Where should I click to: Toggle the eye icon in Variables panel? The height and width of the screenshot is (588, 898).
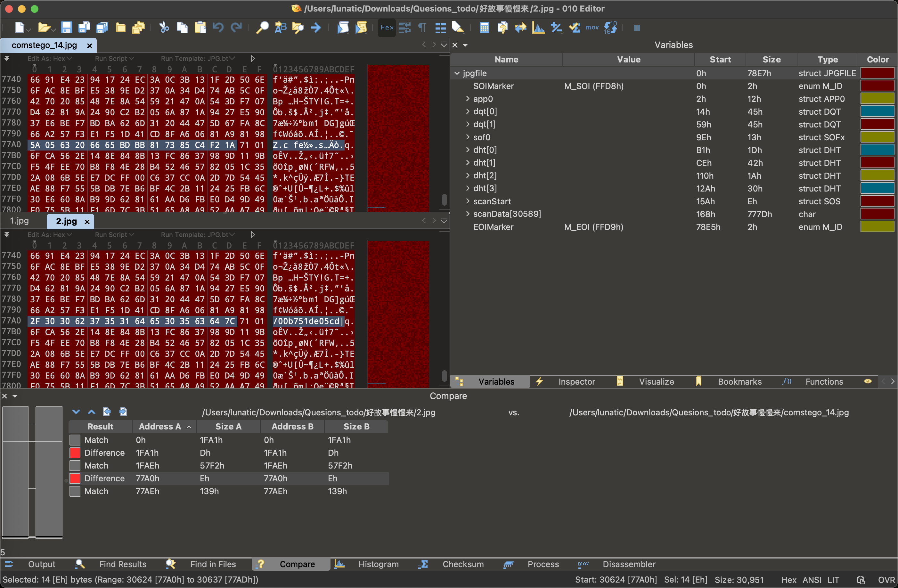868,381
